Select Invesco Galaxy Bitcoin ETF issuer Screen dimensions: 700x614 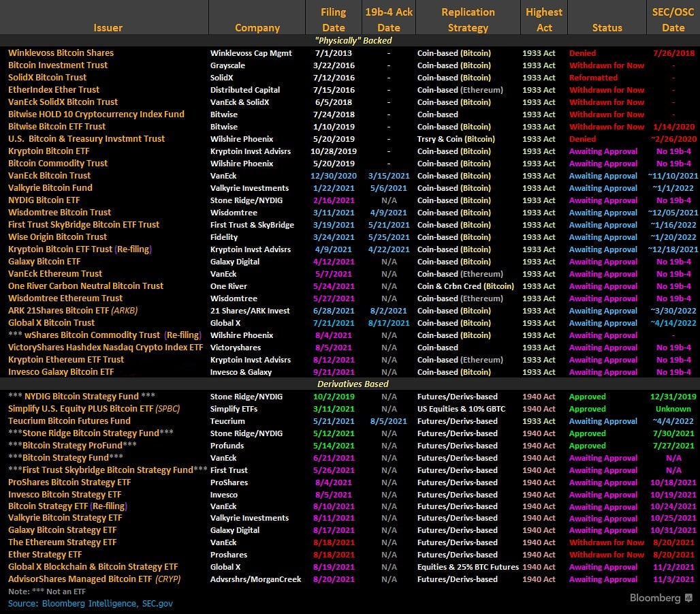click(61, 372)
